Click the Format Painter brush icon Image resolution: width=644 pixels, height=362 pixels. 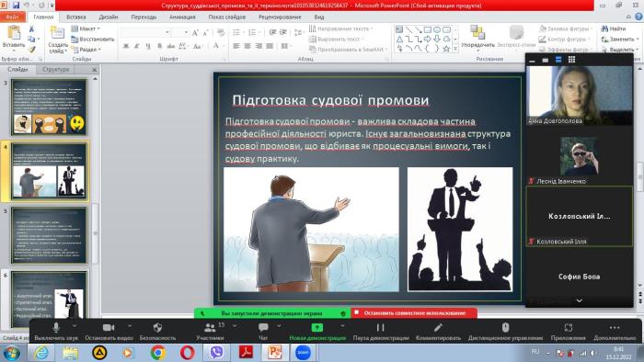point(31,50)
